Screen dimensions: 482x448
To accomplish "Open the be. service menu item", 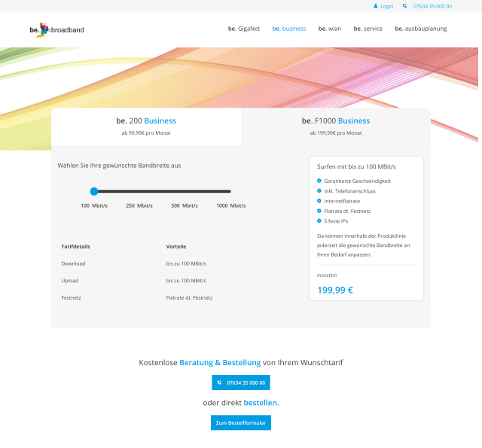I will click(x=368, y=29).
